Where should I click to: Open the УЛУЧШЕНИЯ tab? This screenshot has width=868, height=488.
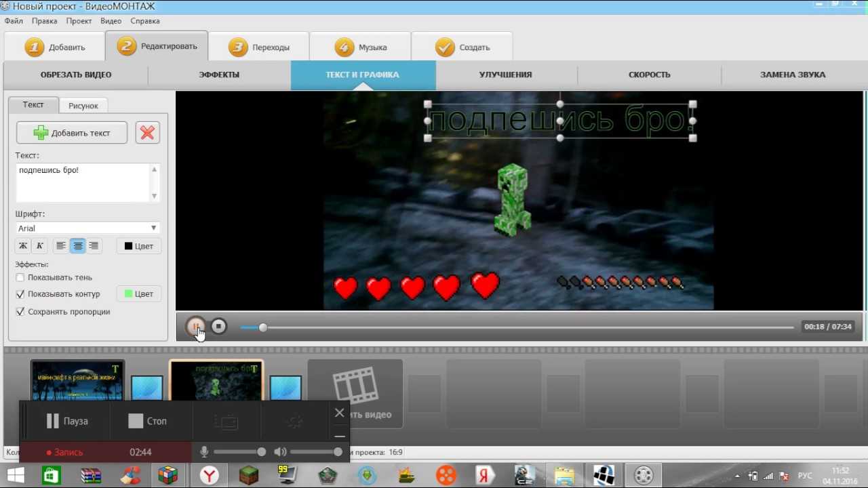coord(506,75)
